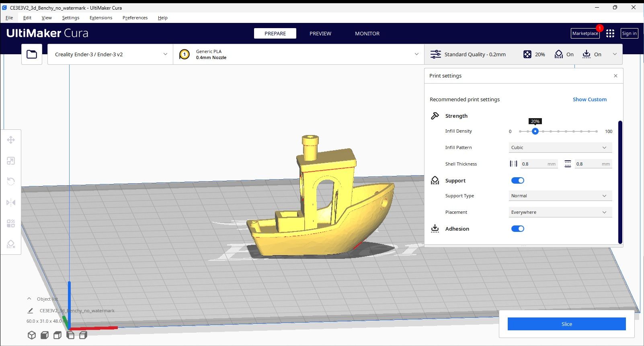Click the top/bottom thickness icon
The image size is (644, 346).
[568, 164]
